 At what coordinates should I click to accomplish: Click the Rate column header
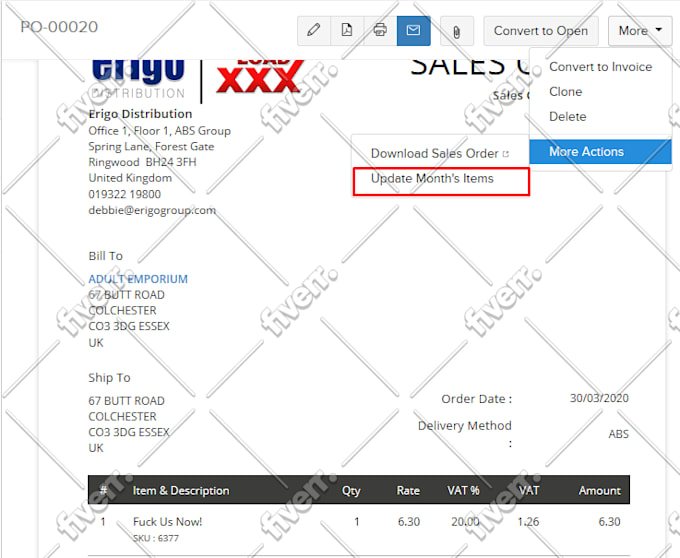[x=408, y=490]
